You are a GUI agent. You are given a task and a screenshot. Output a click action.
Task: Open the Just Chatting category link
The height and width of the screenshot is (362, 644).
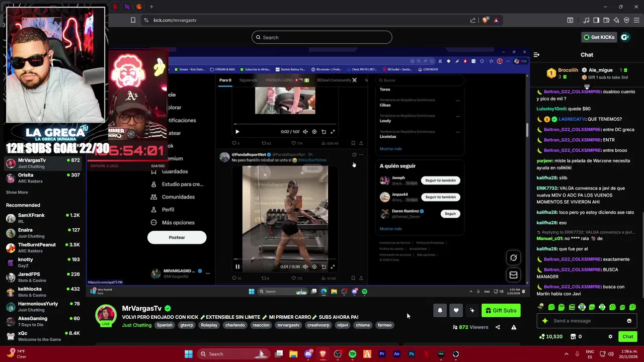click(x=136, y=325)
